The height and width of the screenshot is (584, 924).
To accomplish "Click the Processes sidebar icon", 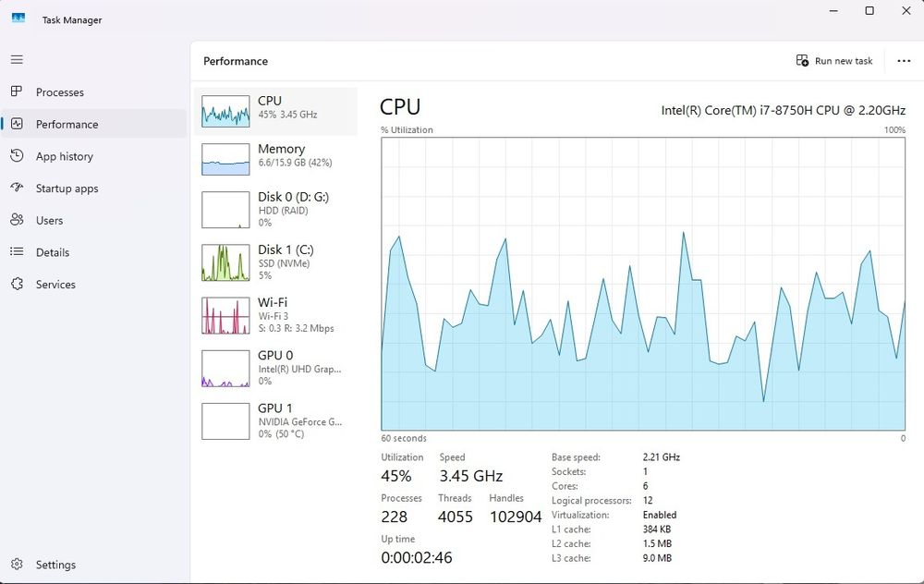I will click(17, 91).
